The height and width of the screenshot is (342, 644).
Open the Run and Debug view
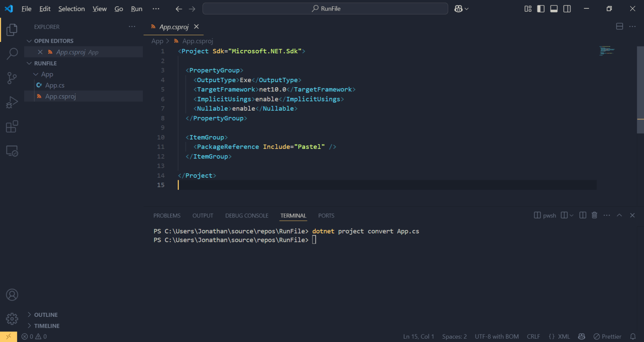(x=12, y=101)
